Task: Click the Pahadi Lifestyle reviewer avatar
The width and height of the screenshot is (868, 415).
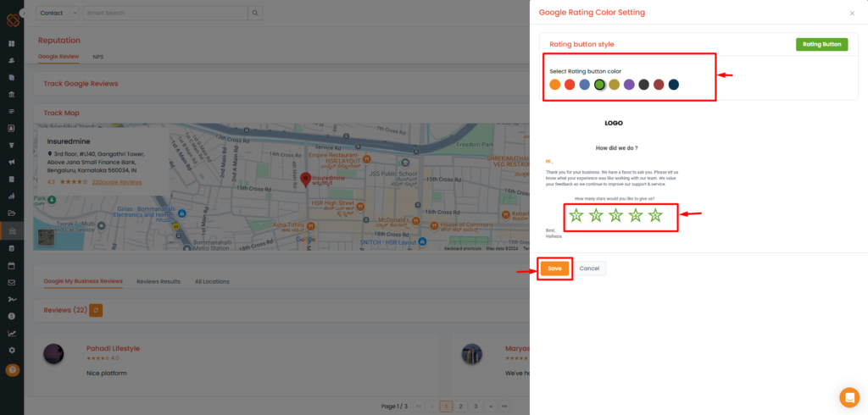Action: tap(53, 354)
